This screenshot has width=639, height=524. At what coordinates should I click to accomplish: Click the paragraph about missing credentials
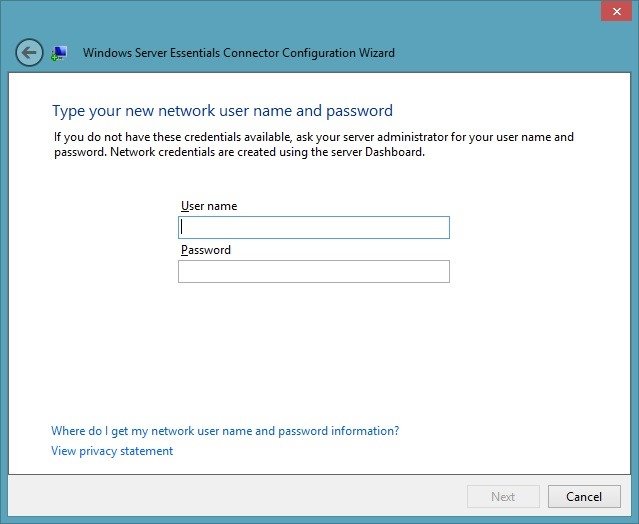pos(314,144)
